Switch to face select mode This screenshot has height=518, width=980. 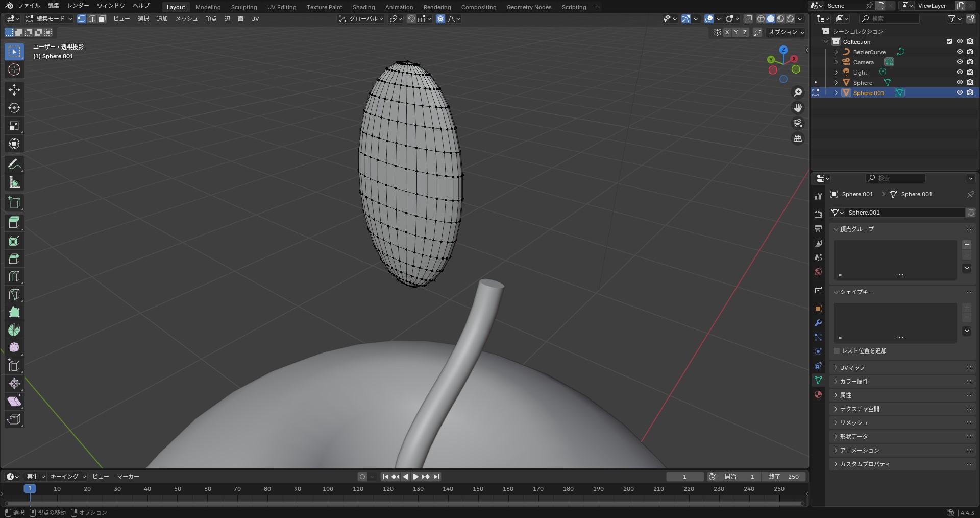[102, 19]
